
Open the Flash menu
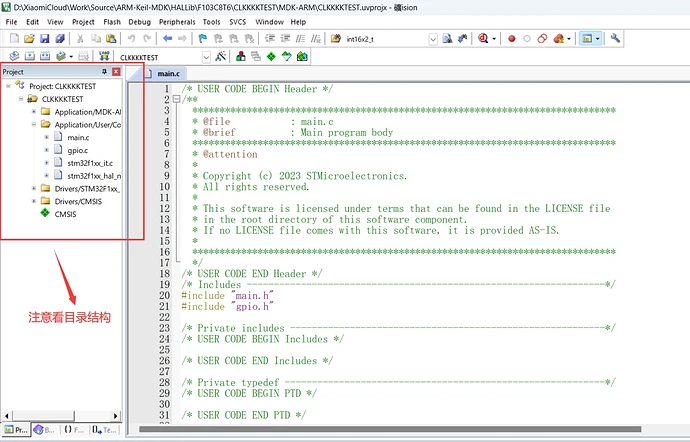coord(111,21)
